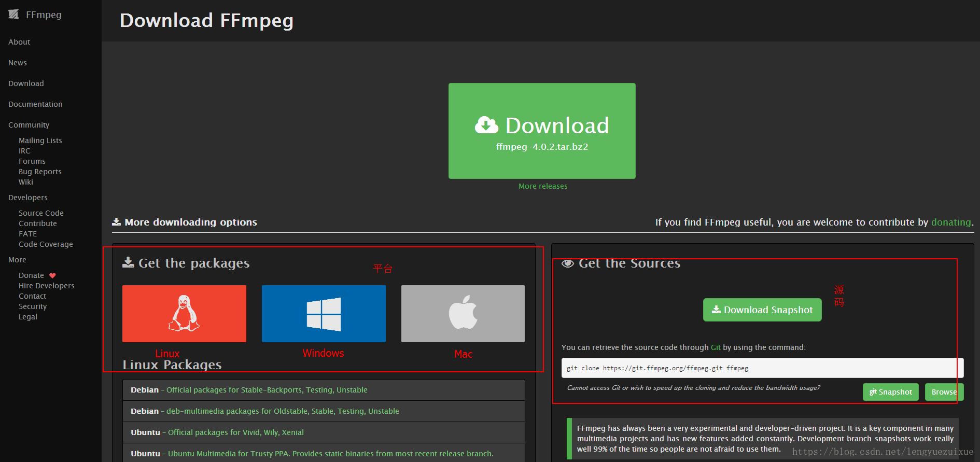The width and height of the screenshot is (980, 462).
Task: Select the Apple Mac platform tile
Action: pyautogui.click(x=463, y=314)
